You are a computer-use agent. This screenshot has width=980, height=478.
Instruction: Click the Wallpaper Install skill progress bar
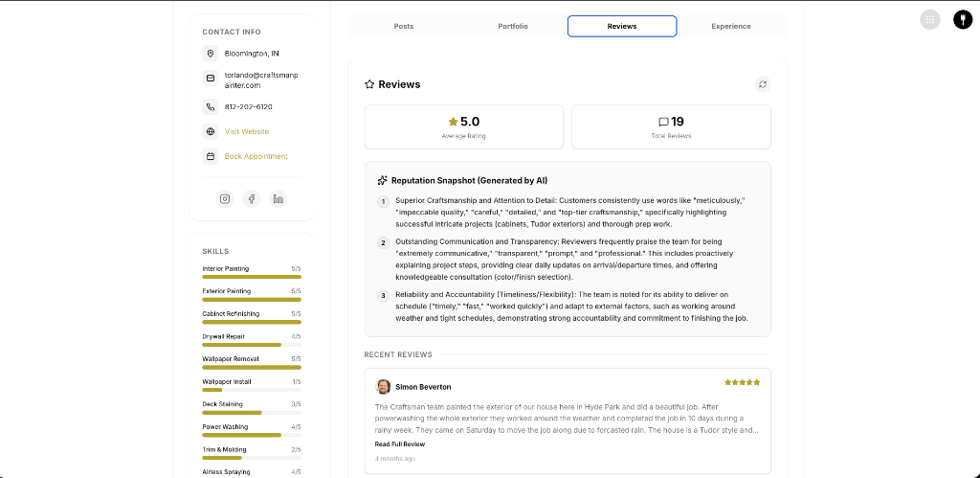click(252, 390)
